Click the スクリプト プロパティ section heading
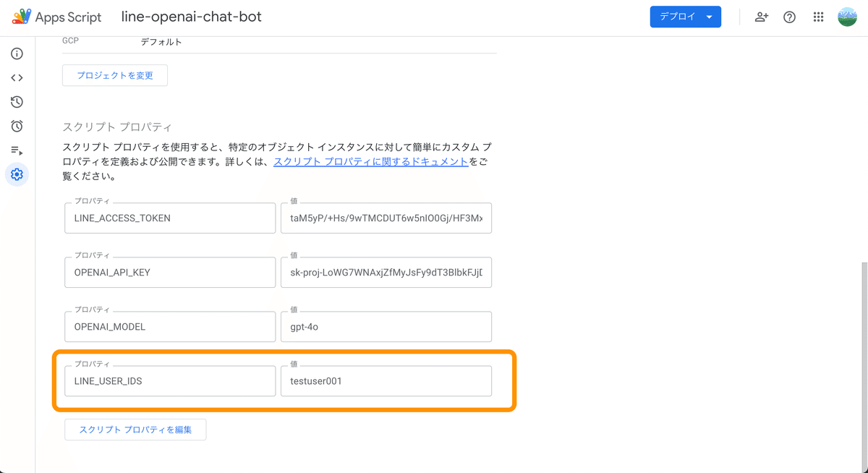 click(117, 127)
